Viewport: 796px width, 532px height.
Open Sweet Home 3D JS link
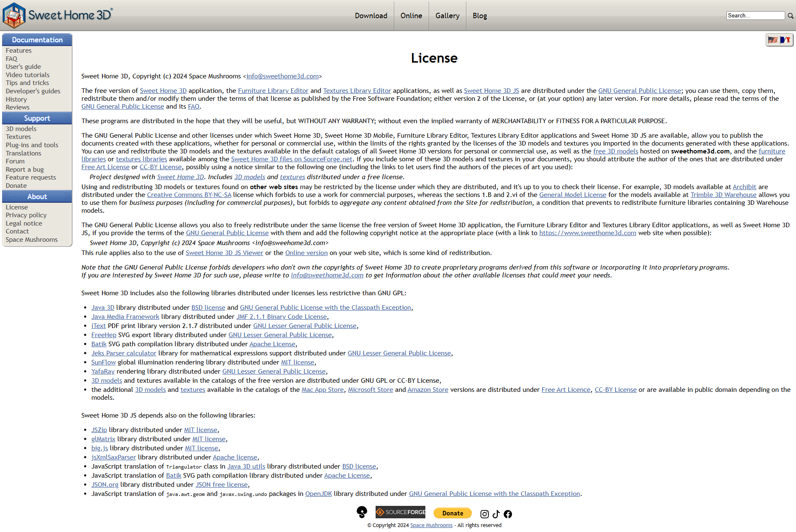click(x=491, y=91)
